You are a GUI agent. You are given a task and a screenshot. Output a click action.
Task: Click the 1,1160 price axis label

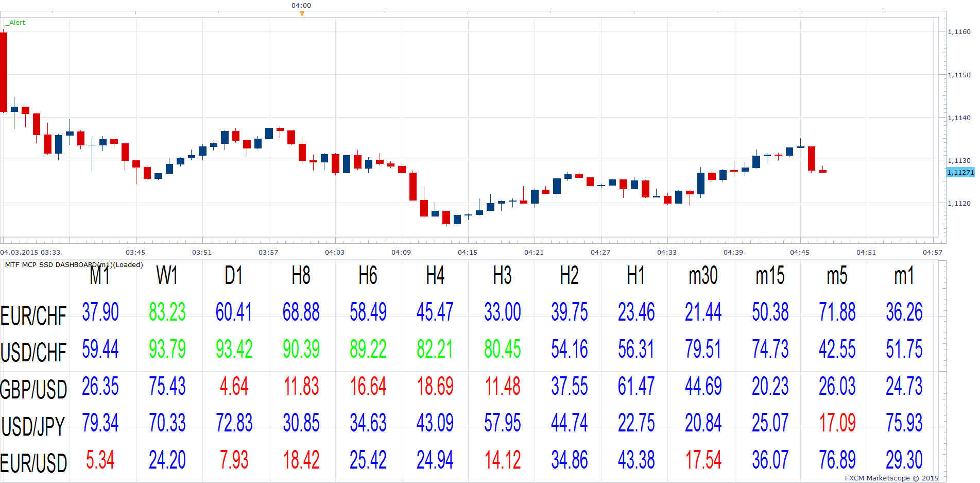point(959,32)
